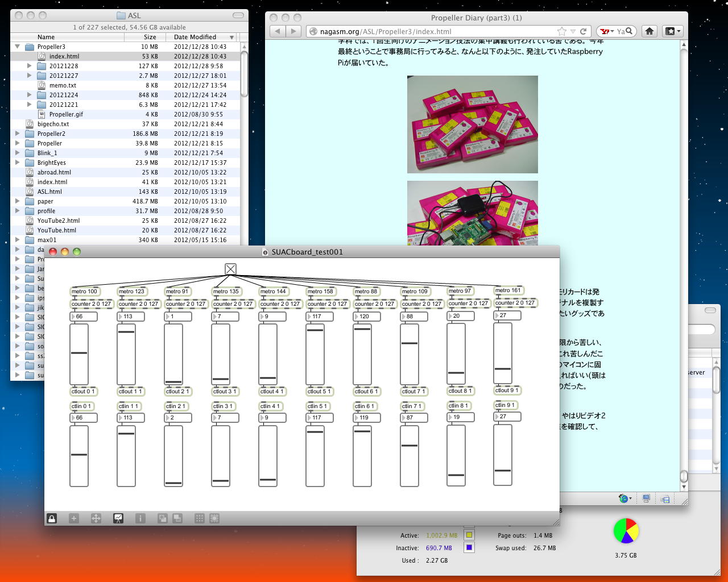Click the inspector info icon
The height and width of the screenshot is (582, 728).
(140, 518)
